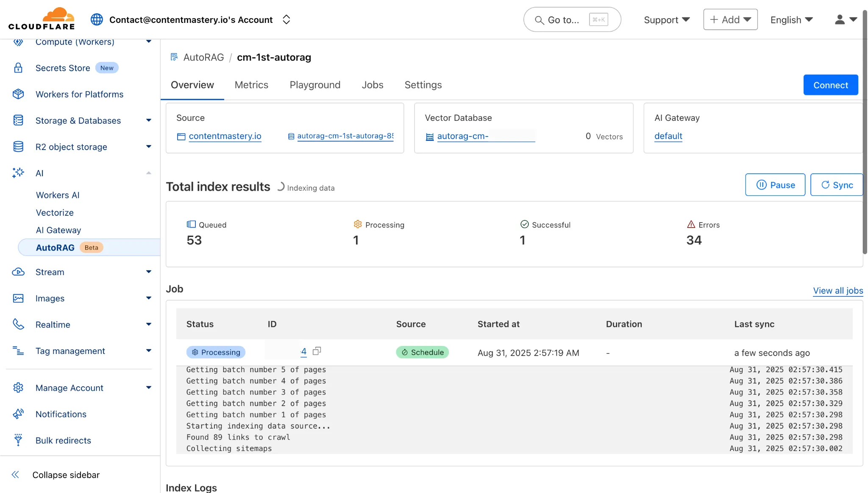Click Workers for Platforms cube icon
868x493 pixels.
tap(18, 94)
